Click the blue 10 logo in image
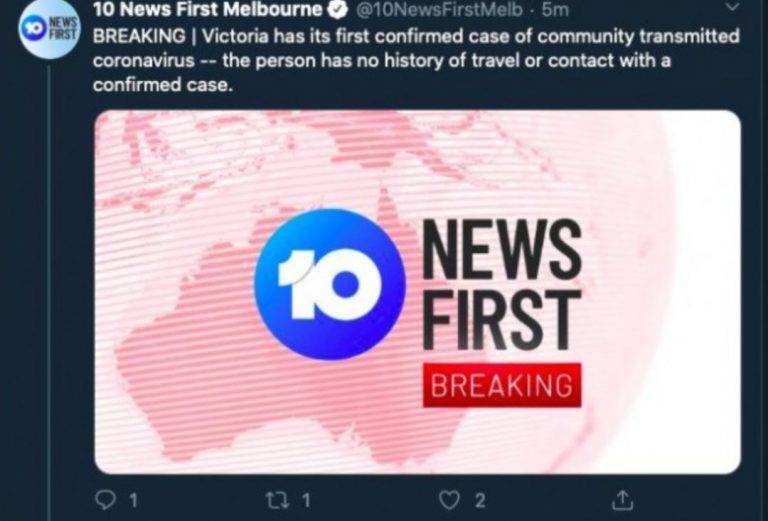This screenshot has height=521, width=768. (330, 284)
